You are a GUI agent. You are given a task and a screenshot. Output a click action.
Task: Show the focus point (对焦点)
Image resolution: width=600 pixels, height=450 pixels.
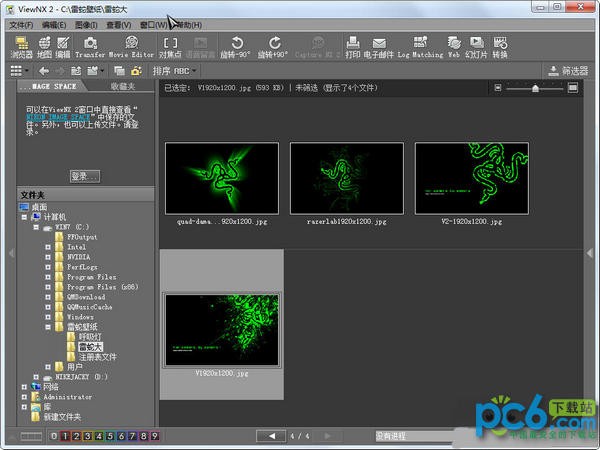click(x=170, y=47)
